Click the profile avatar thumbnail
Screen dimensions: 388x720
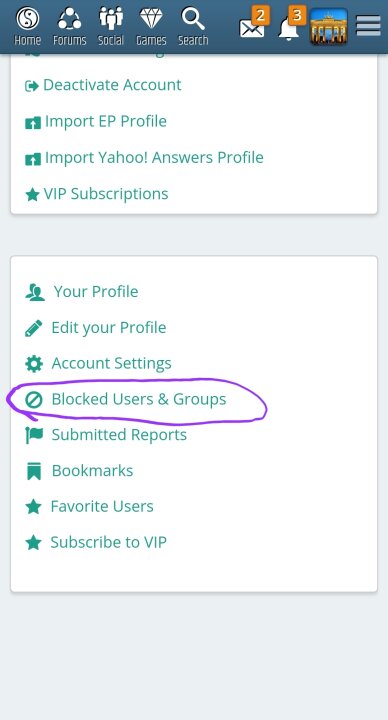coord(328,27)
